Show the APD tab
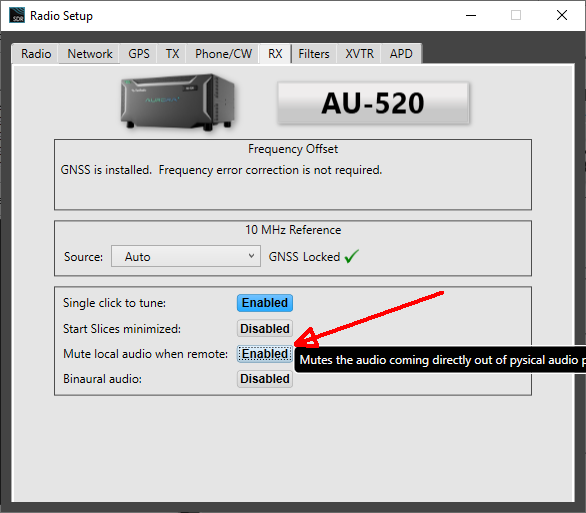The height and width of the screenshot is (513, 586). pos(401,54)
